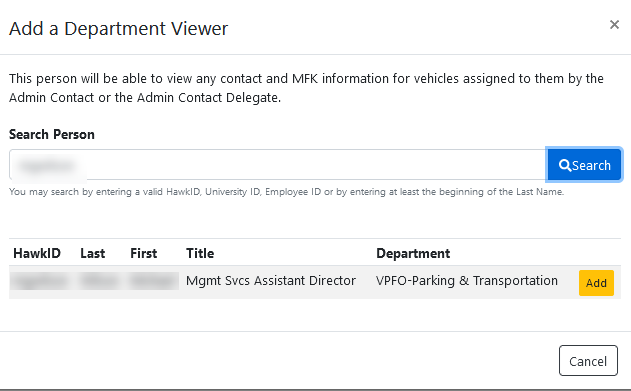Click the Title column header
The image size is (631, 391).
pyautogui.click(x=200, y=253)
